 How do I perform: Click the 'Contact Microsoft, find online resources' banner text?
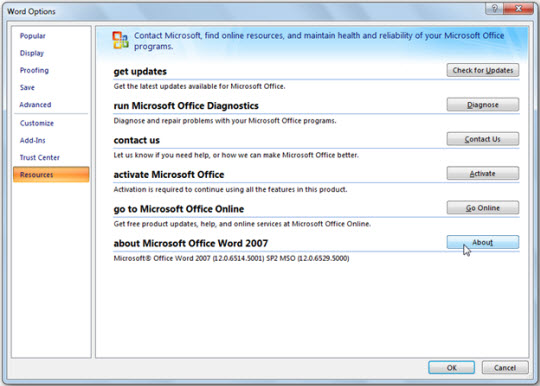(x=319, y=41)
